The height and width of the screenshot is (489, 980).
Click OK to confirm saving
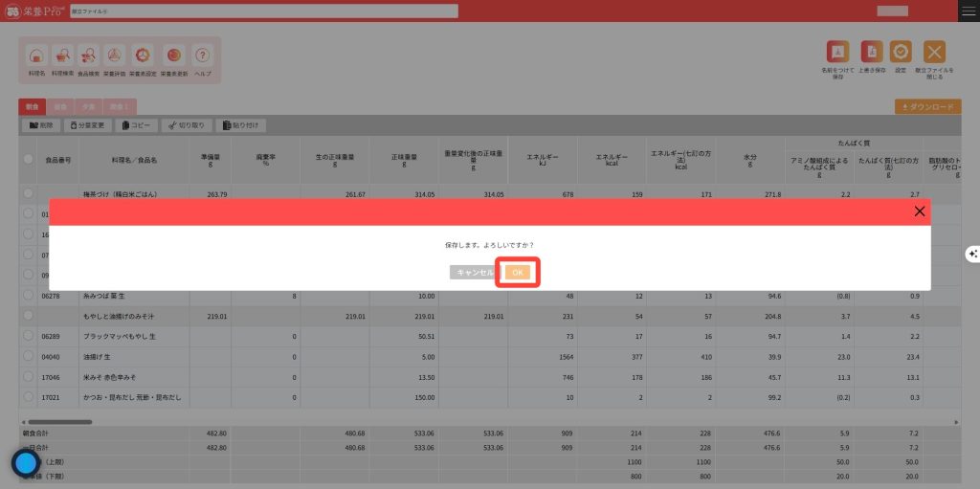[x=518, y=273]
